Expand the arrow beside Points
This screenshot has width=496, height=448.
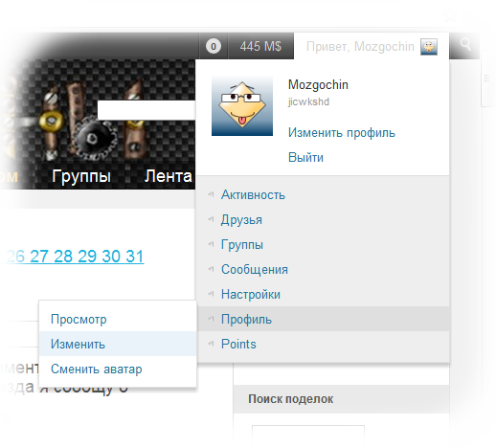pos(211,344)
